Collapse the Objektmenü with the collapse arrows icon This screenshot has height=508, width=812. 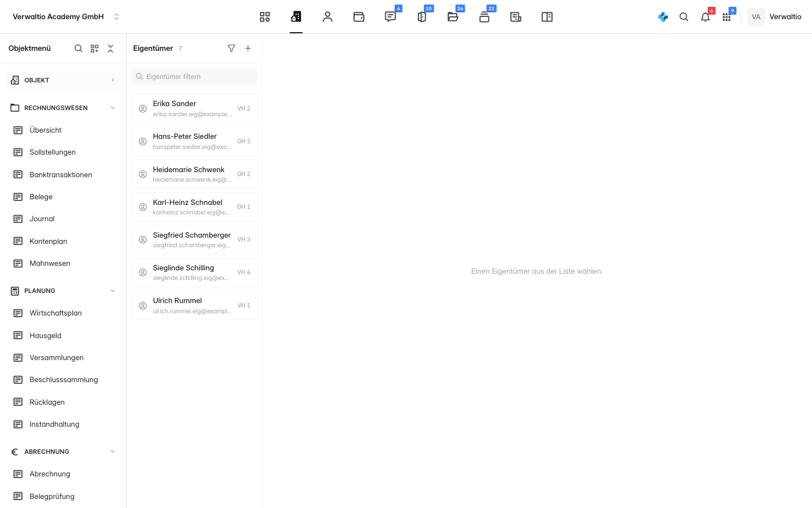click(x=111, y=49)
